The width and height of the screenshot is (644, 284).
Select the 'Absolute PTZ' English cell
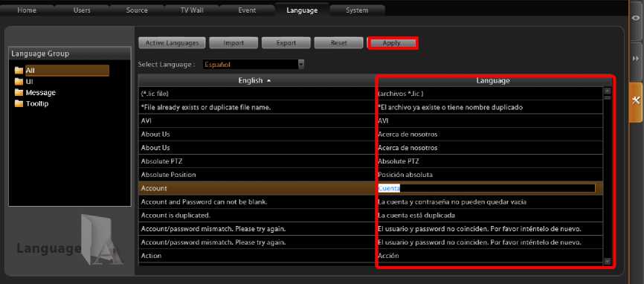257,161
